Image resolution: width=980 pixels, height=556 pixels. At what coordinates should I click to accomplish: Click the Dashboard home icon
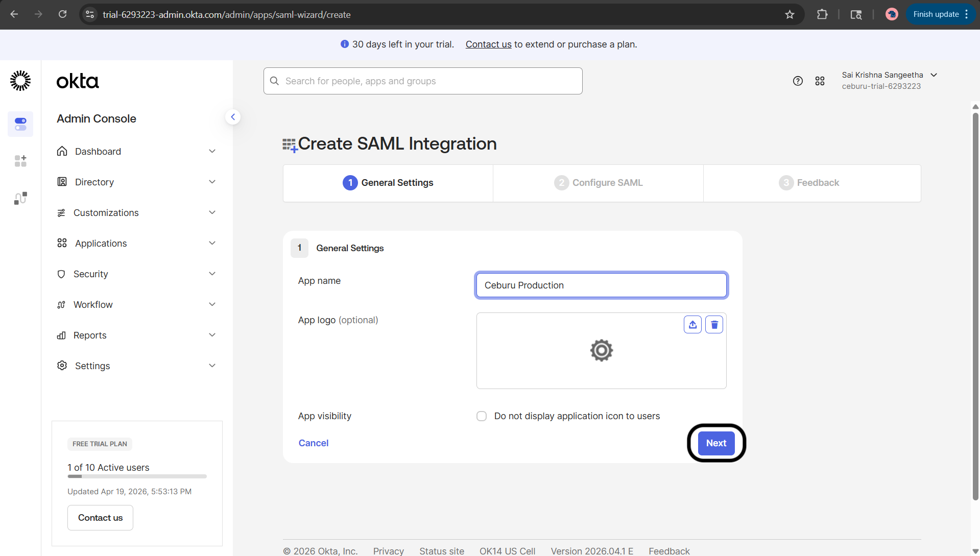coord(62,151)
